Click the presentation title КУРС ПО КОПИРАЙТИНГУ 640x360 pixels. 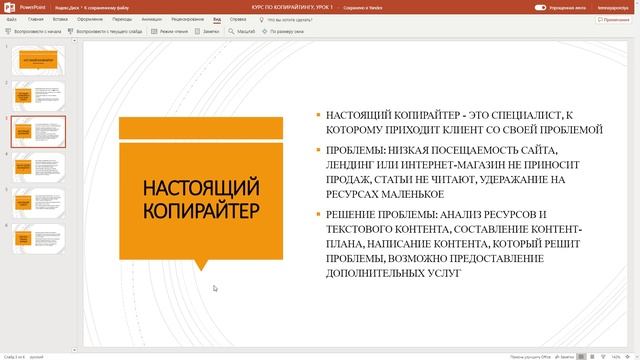[292, 7]
